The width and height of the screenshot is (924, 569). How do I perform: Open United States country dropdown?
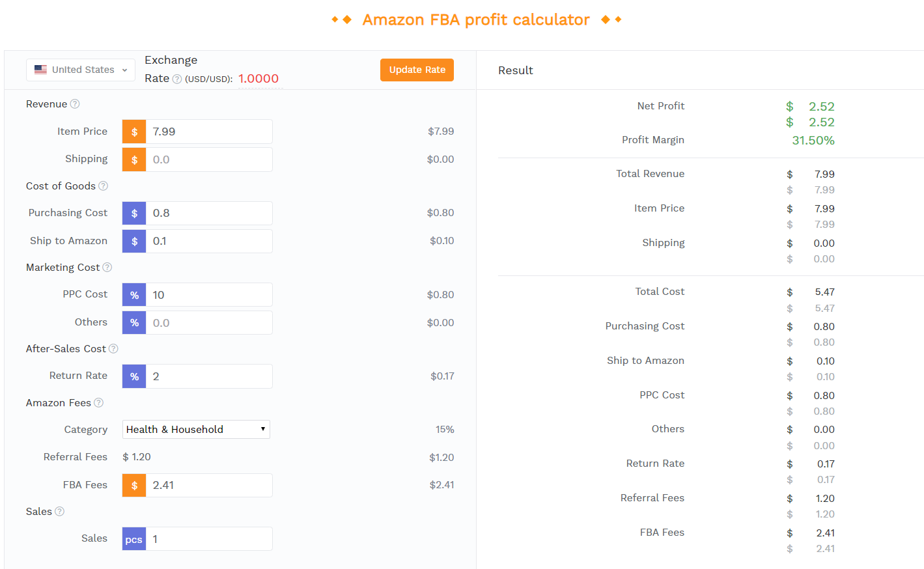(81, 70)
